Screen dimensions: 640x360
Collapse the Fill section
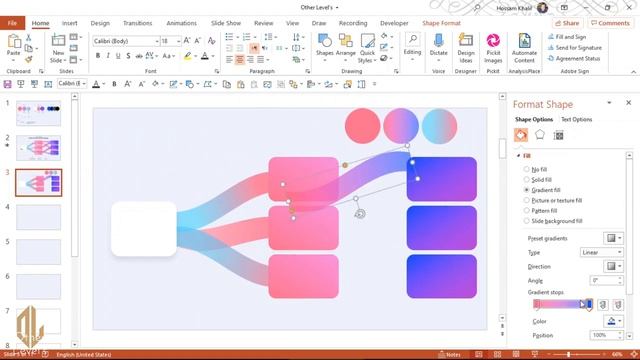(x=518, y=156)
